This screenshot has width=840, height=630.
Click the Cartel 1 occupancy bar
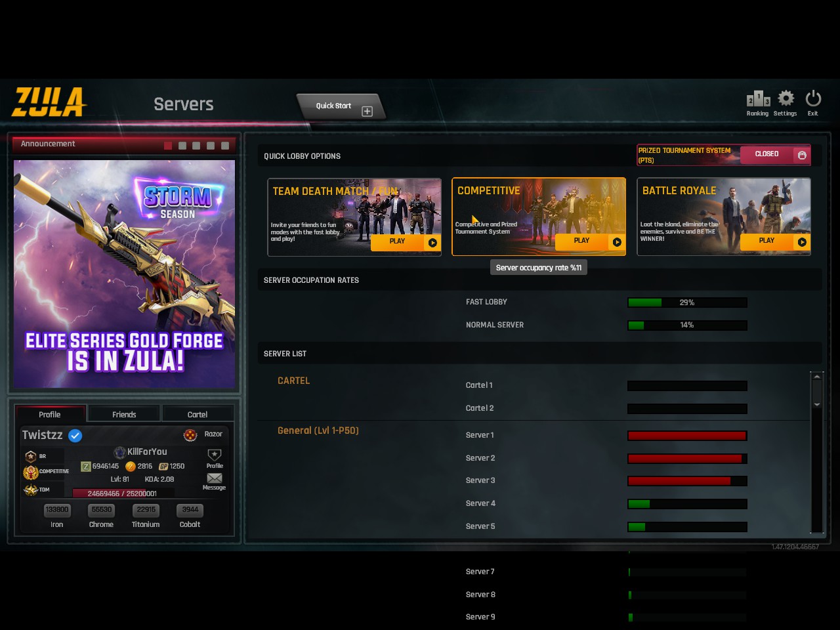coord(687,386)
